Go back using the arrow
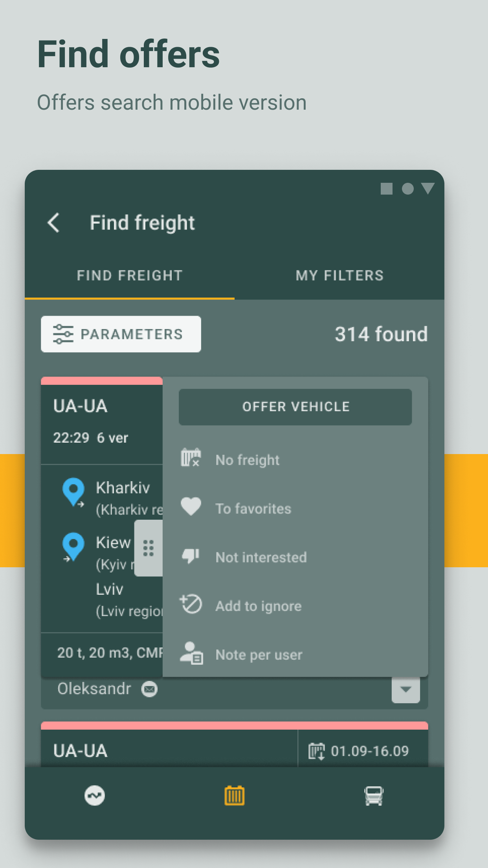The image size is (488, 868). (x=53, y=223)
